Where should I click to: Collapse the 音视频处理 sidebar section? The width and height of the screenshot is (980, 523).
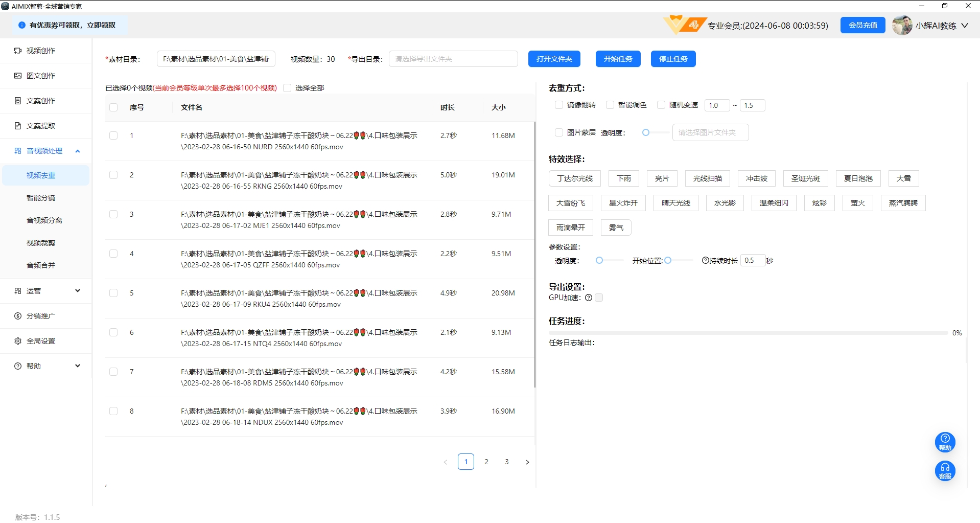[x=78, y=151]
